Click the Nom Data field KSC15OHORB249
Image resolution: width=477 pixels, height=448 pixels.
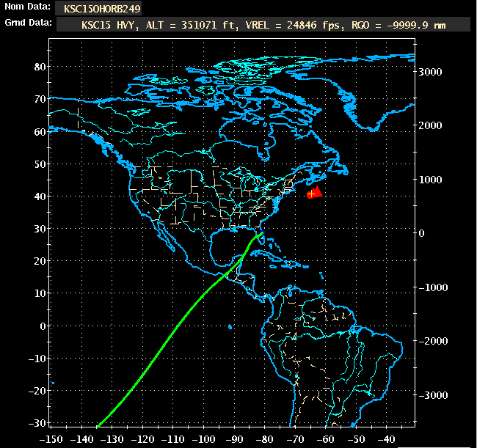pos(98,8)
